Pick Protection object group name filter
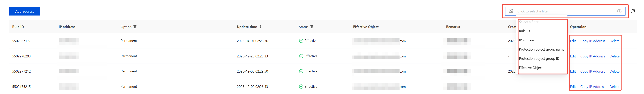 click(542, 49)
